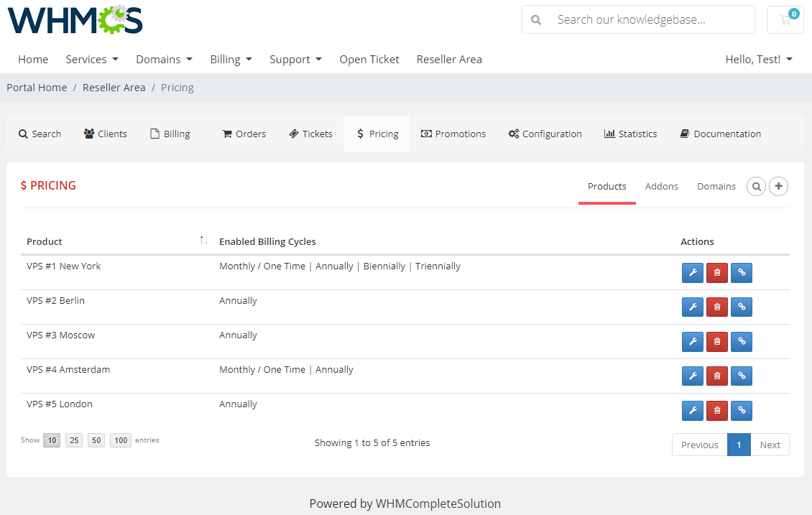812x515 pixels.
Task: Open the magnifier search icon in the Pricing panel
Action: coord(756,186)
